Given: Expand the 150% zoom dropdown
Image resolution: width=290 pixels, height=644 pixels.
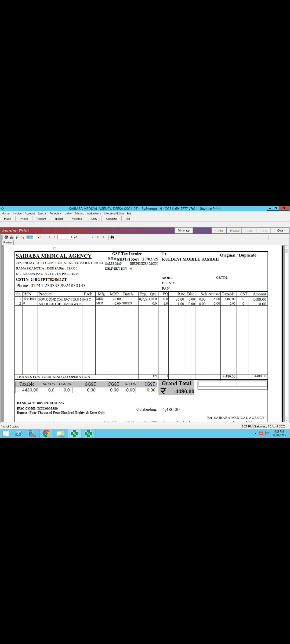Looking at the screenshot, I should click(38, 237).
